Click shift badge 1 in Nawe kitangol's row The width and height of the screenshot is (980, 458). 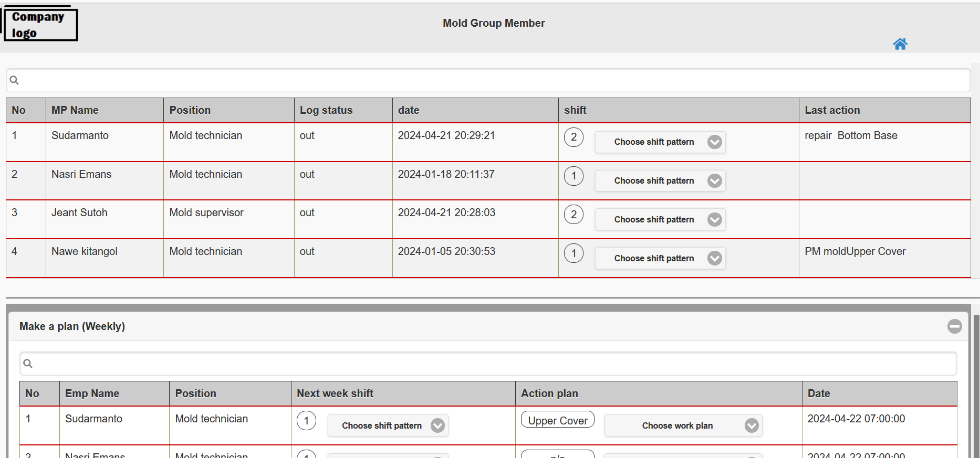tap(574, 253)
